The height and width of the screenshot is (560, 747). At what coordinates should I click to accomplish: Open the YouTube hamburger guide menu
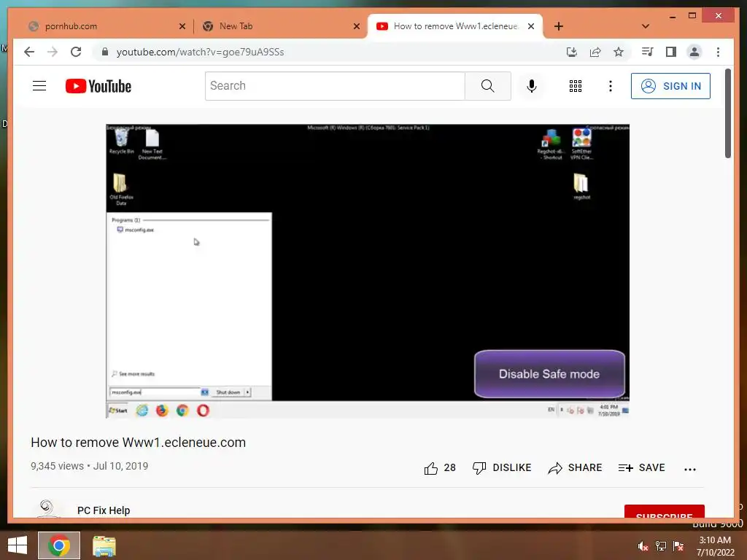click(x=39, y=86)
